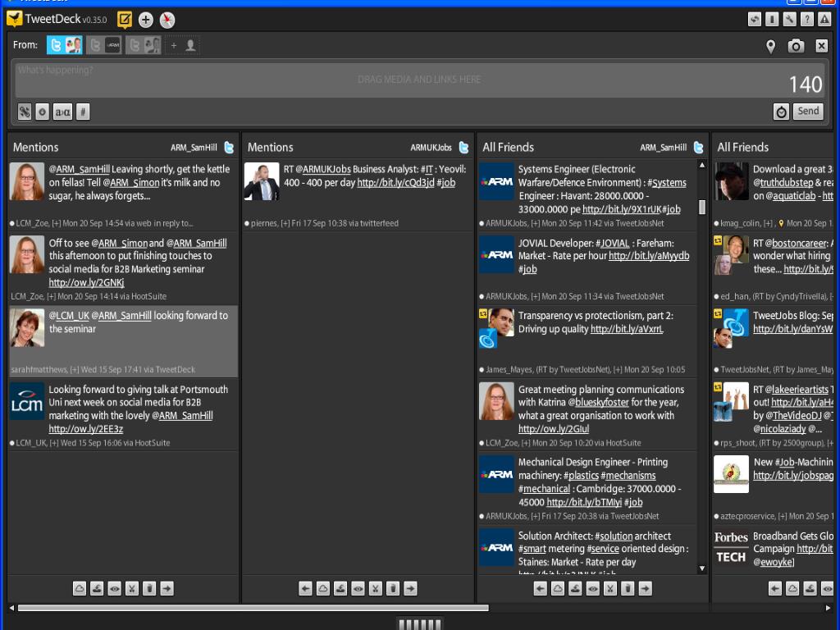
Task: Click the shorten link icon below compose box
Action: point(25,112)
